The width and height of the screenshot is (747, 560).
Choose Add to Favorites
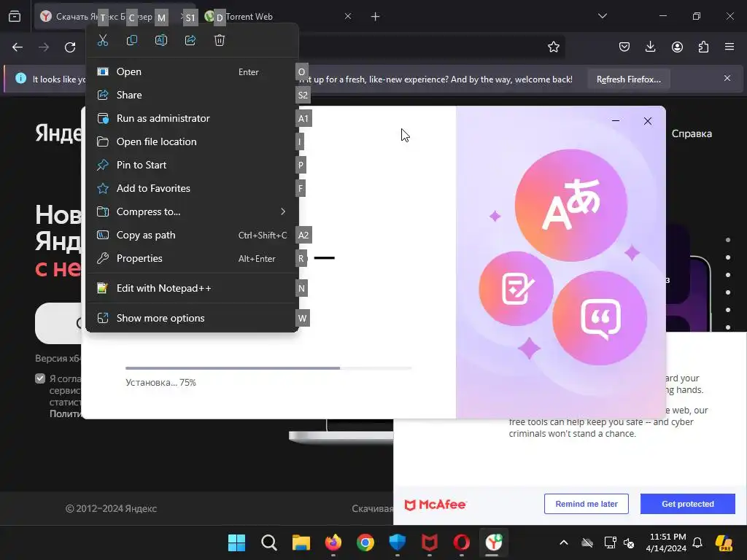pos(192,189)
